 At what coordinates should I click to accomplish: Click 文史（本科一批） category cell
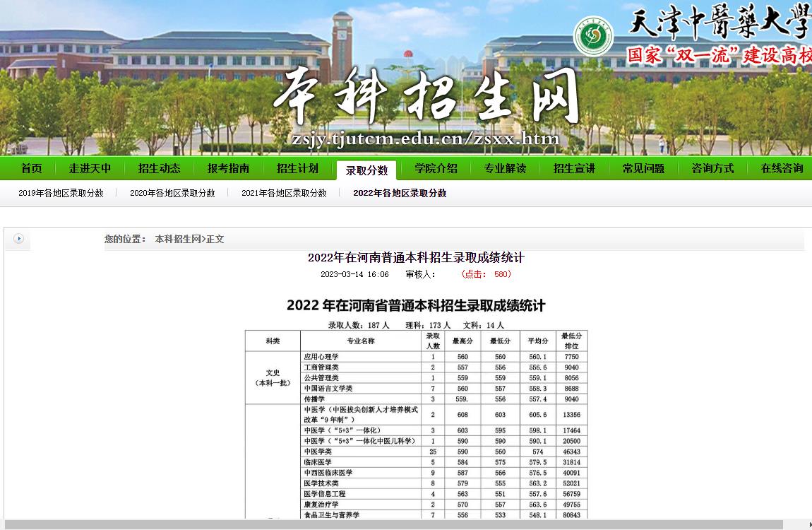coord(273,377)
